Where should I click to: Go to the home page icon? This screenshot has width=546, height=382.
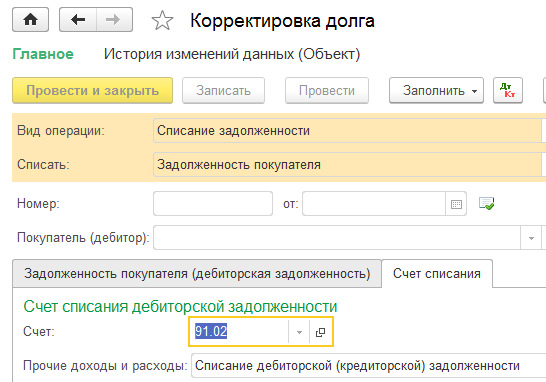[30, 20]
